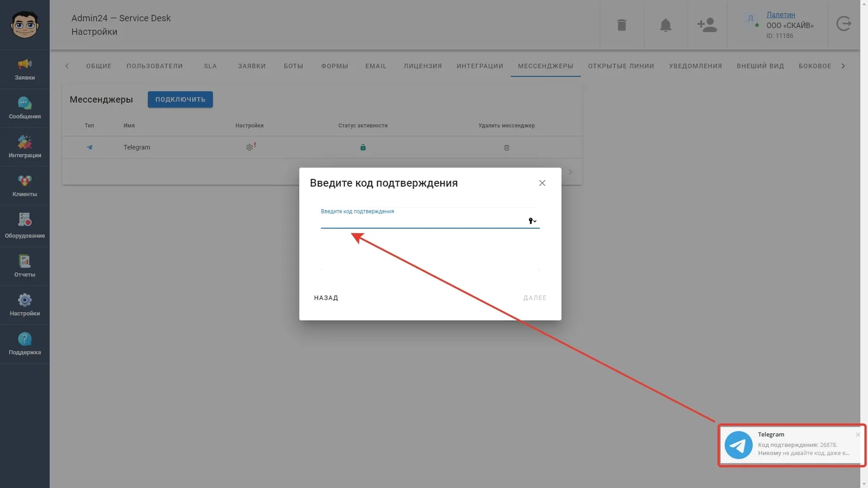
Task: Click the key icon in code field
Action: point(532,221)
